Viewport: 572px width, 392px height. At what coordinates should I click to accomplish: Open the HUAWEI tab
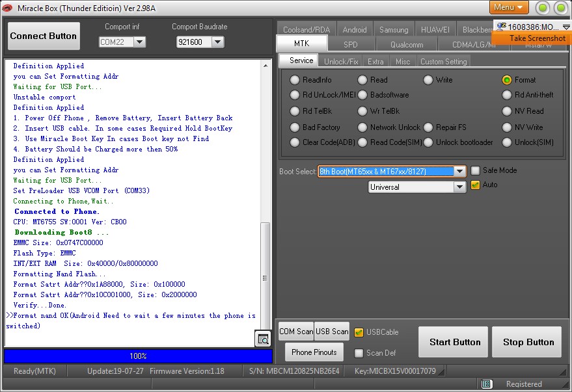coord(435,29)
